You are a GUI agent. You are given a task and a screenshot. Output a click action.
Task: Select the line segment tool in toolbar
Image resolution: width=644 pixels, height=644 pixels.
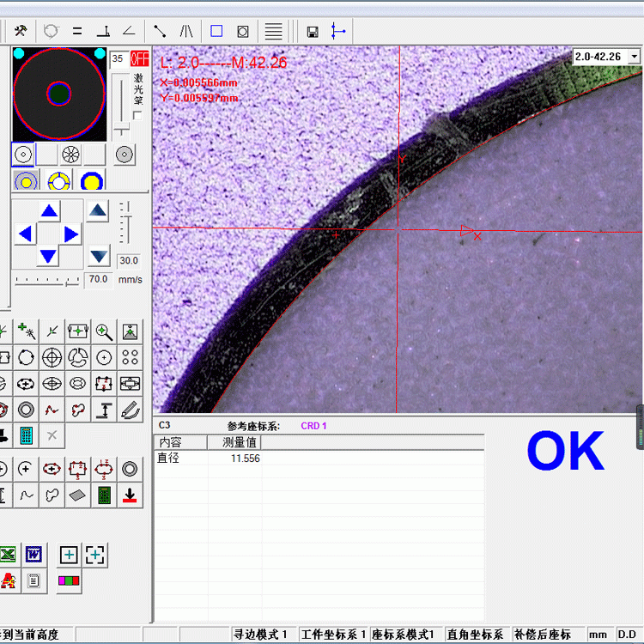(x=160, y=31)
